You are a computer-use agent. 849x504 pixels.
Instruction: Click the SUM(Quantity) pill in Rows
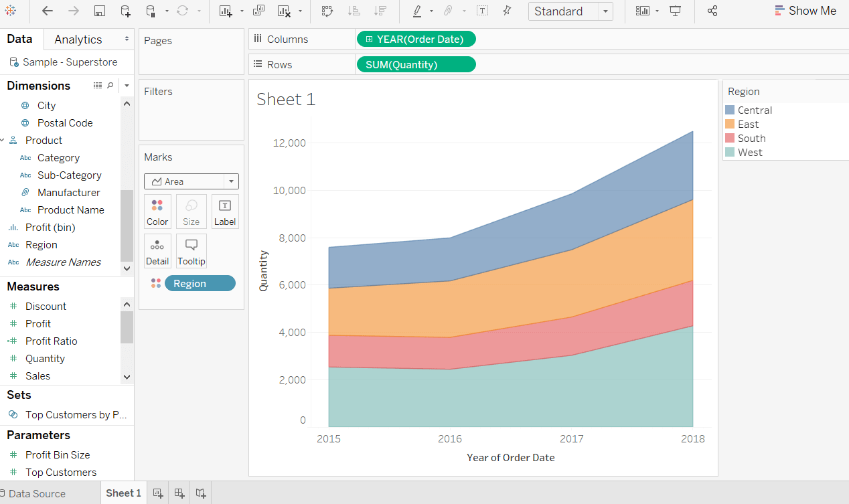click(416, 65)
